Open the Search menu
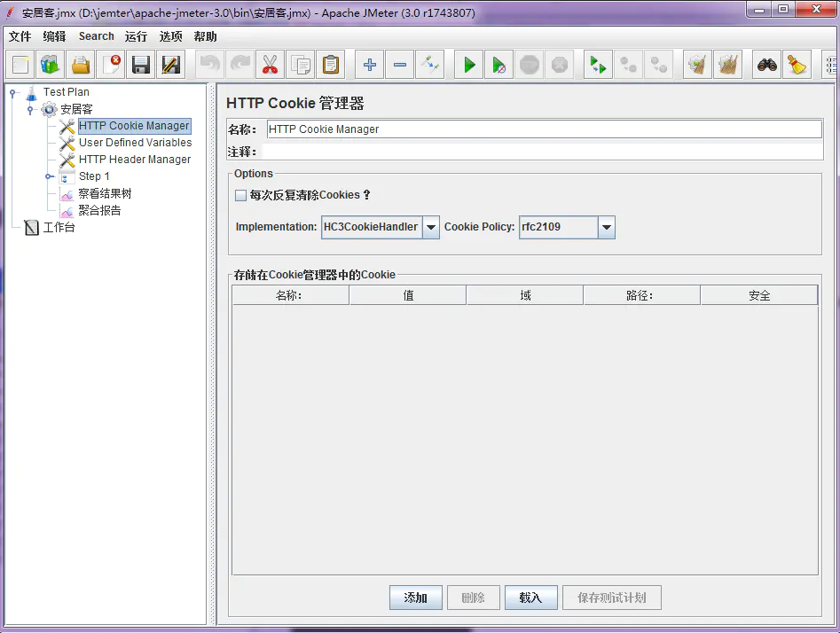 point(97,36)
